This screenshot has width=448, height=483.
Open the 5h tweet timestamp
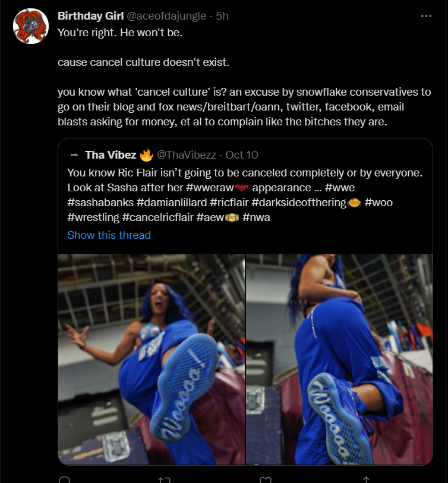pyautogui.click(x=222, y=15)
